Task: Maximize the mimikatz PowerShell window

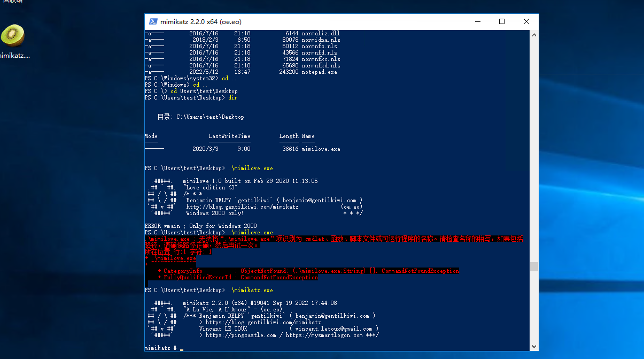Action: [x=502, y=22]
